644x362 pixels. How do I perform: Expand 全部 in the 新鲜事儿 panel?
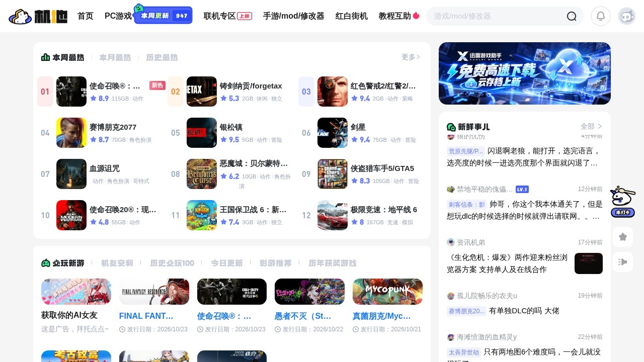click(x=592, y=127)
